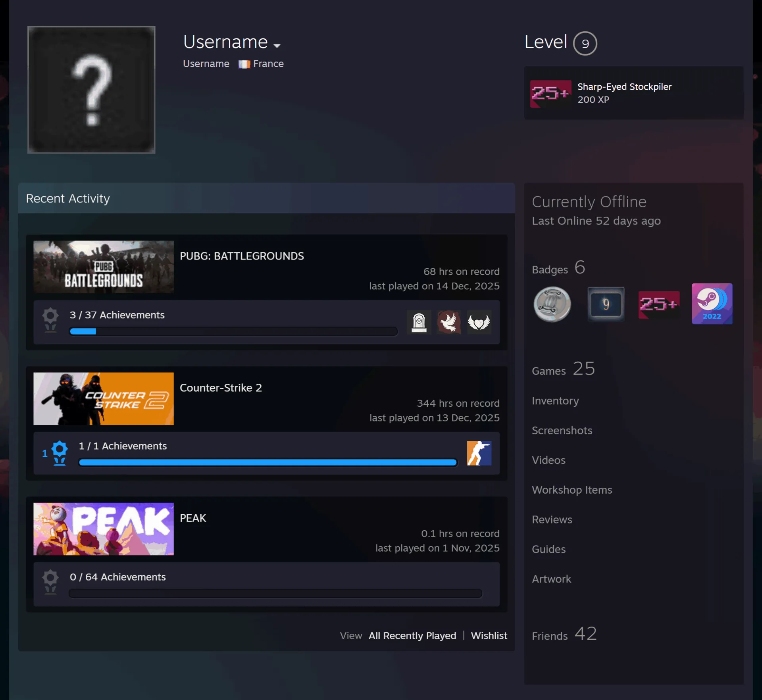762x700 pixels.
Task: Click the Counter-Strike 2 achievement icon
Action: (479, 453)
